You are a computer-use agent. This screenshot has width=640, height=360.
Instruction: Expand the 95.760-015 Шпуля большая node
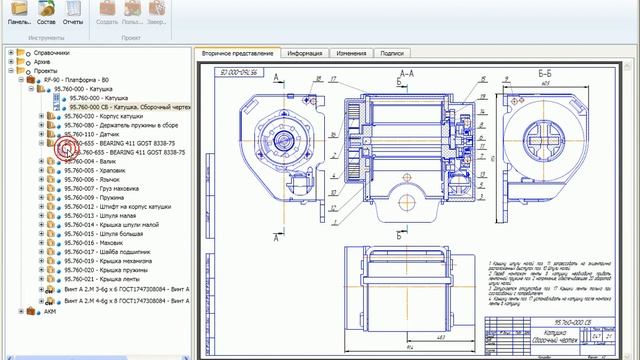click(x=41, y=233)
